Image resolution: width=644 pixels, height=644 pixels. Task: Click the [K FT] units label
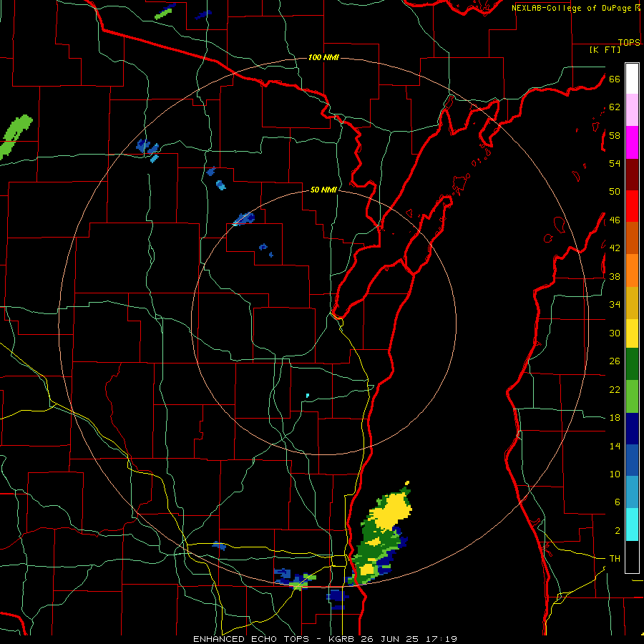(x=605, y=49)
